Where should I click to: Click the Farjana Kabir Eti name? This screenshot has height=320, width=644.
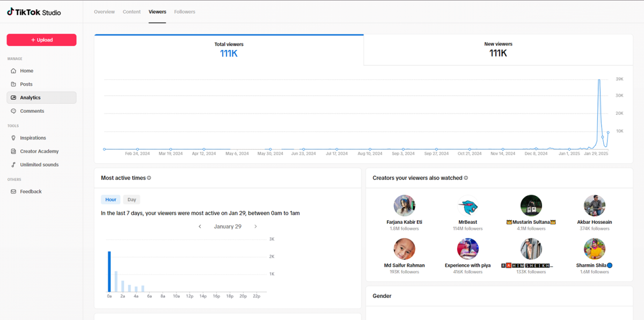point(404,222)
